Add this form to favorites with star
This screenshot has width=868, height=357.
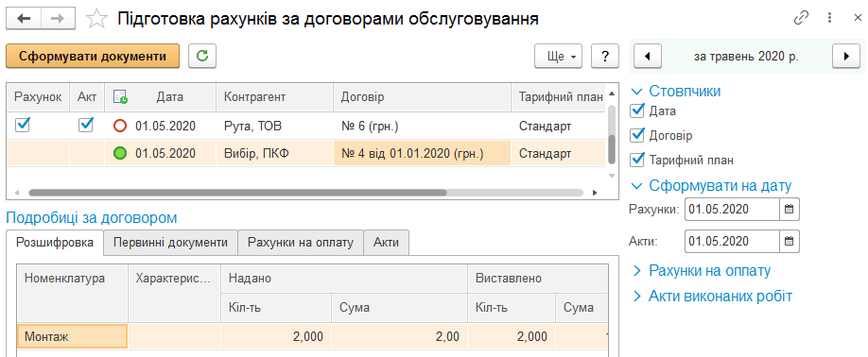[x=97, y=19]
